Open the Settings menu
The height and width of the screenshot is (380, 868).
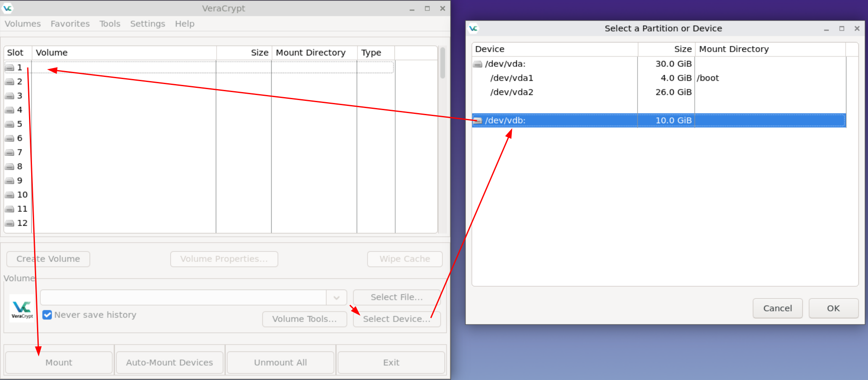tap(148, 24)
